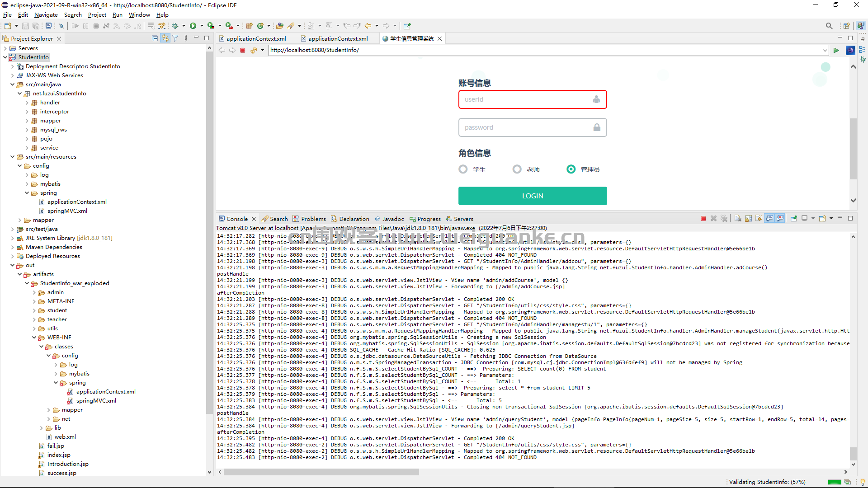Image resolution: width=868 pixels, height=488 pixels.
Task: Switch to the Problems tab
Action: click(309, 219)
